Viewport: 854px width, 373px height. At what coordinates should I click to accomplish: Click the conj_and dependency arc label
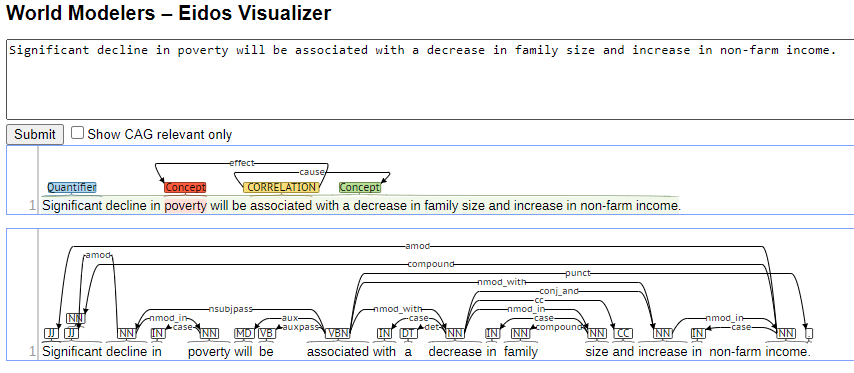559,291
